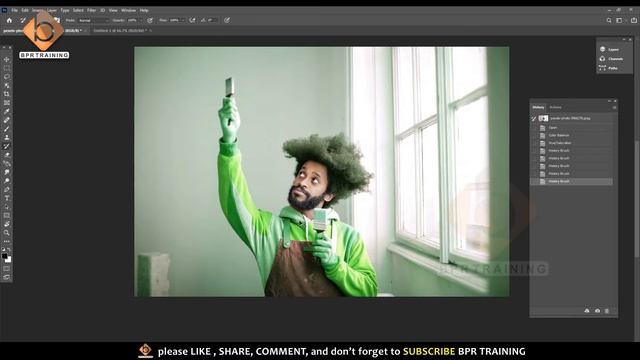Open the Flow slider arrow
Image resolution: width=640 pixels, height=360 pixels.
click(183, 20)
